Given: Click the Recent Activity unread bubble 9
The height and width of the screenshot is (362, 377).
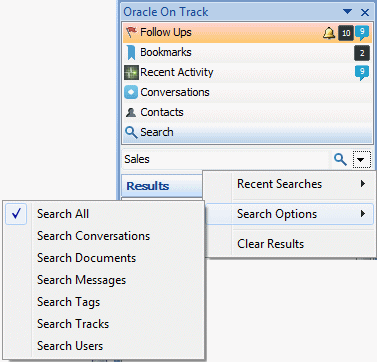Looking at the screenshot, I should coord(362,73).
